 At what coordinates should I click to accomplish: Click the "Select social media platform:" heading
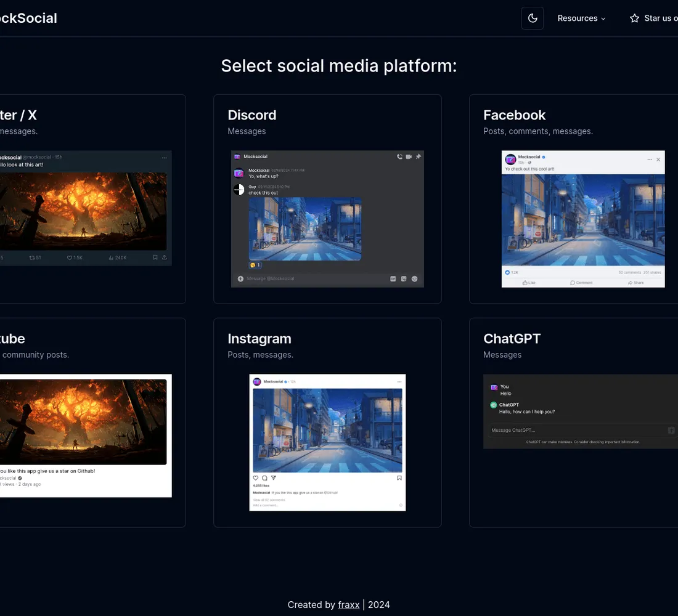point(339,66)
